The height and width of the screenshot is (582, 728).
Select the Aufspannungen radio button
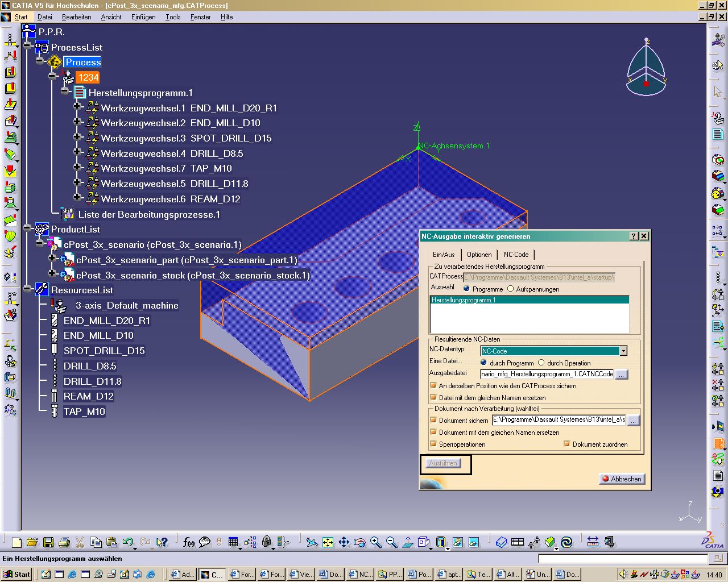point(511,289)
